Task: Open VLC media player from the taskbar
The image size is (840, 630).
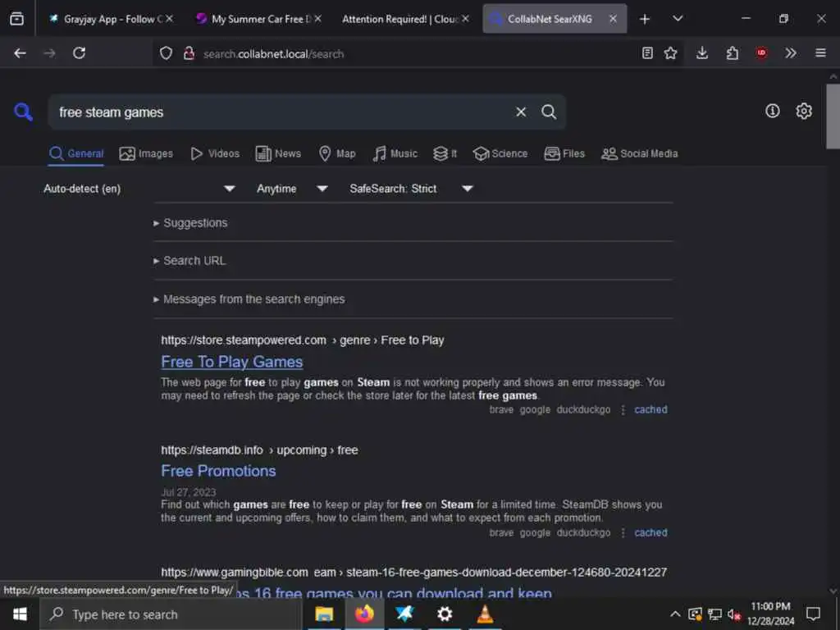Action: pos(485,614)
